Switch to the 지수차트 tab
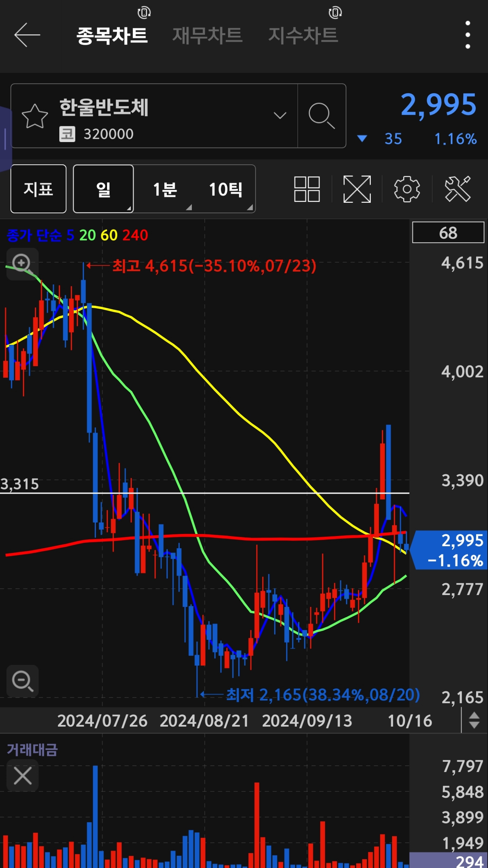This screenshot has width=488, height=868. click(303, 36)
